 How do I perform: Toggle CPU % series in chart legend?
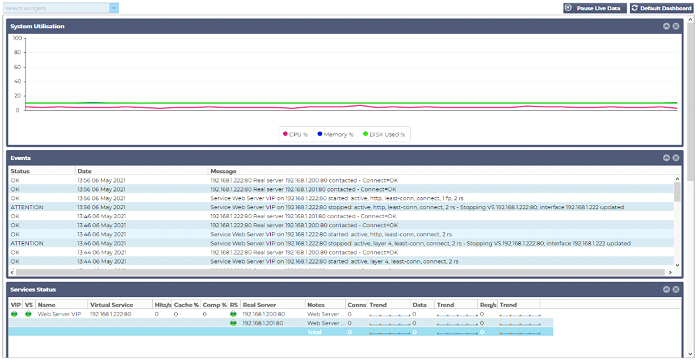point(296,134)
